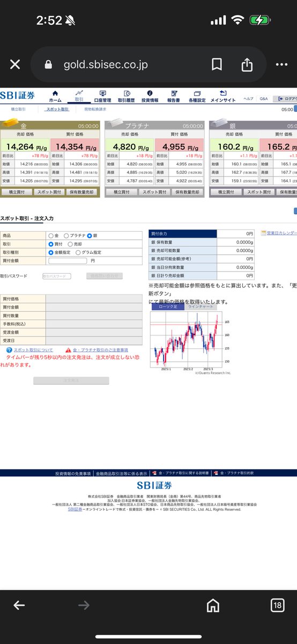The image size is (297, 644).
Task: Select the 金額指定 radio button
Action: (x=51, y=252)
